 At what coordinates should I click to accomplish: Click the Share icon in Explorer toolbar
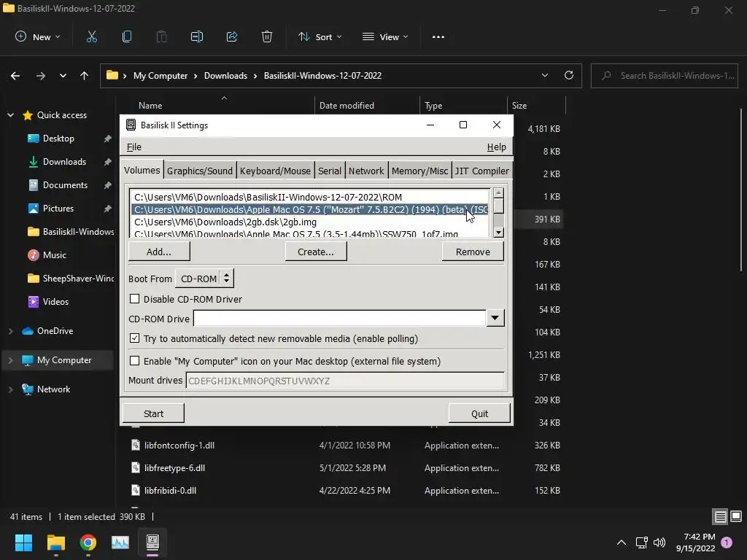tap(232, 37)
